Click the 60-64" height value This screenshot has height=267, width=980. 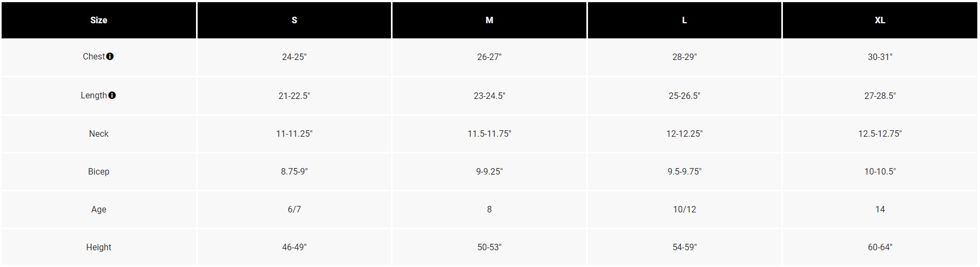pyautogui.click(x=880, y=247)
